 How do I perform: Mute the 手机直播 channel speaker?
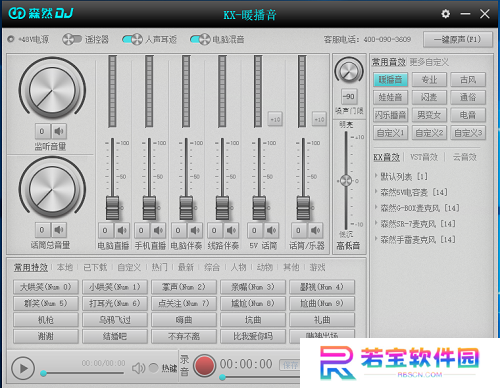pyautogui.click(x=158, y=230)
